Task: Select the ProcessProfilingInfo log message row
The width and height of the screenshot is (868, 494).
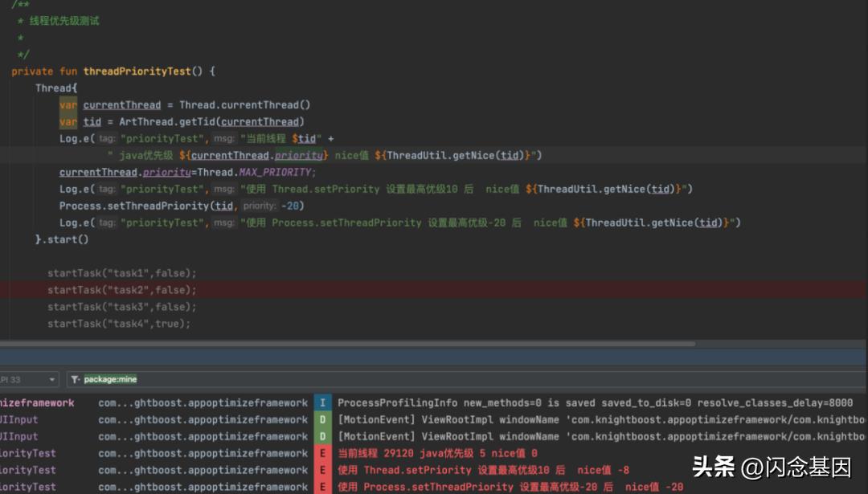Action: coord(595,403)
